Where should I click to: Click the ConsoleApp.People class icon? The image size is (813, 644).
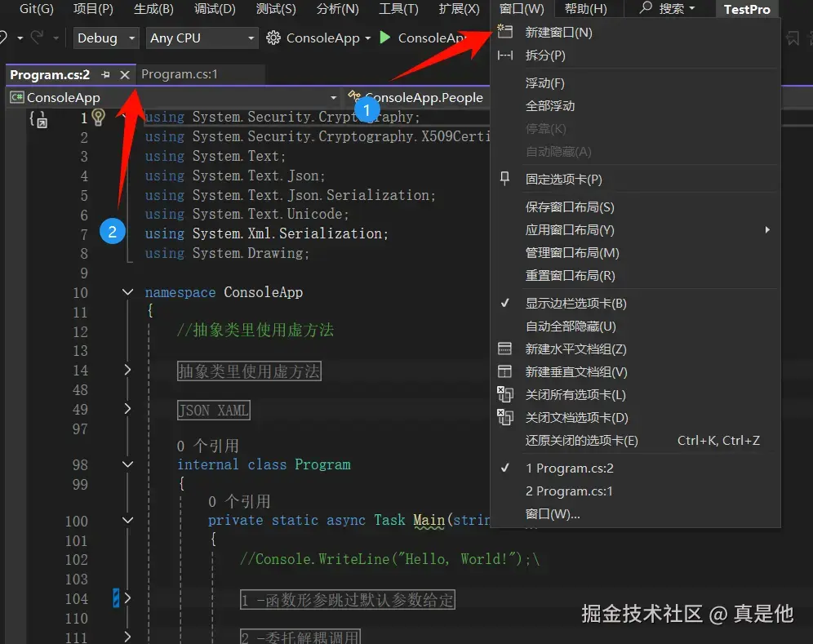pyautogui.click(x=354, y=95)
